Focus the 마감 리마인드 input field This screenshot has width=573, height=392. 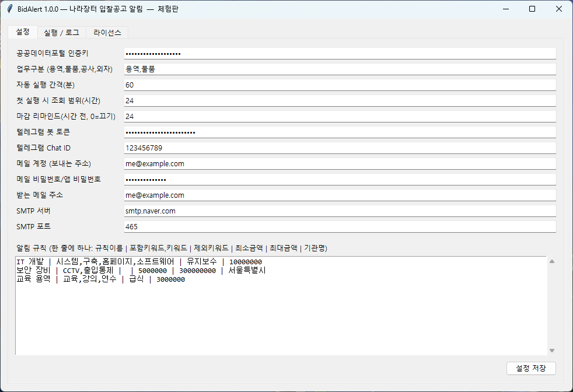[x=340, y=116]
